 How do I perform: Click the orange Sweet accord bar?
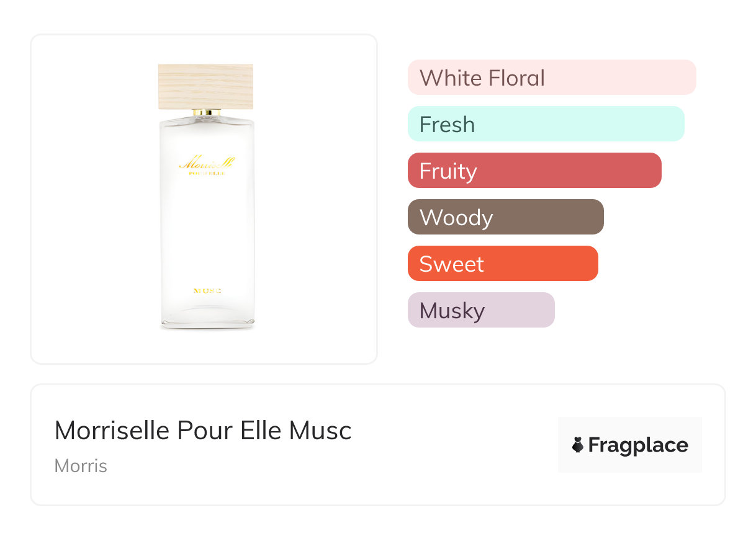(x=502, y=264)
